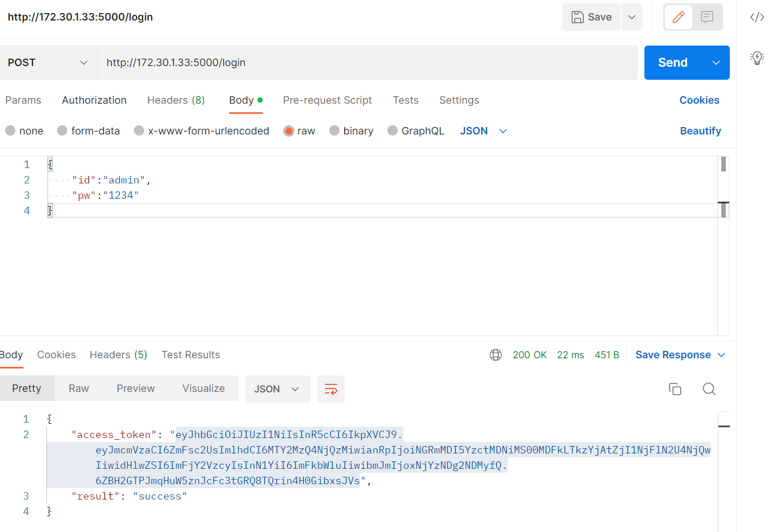Click the token line starting with 6ZBH2GTP
The width and height of the screenshot is (772, 532).
pos(228,481)
